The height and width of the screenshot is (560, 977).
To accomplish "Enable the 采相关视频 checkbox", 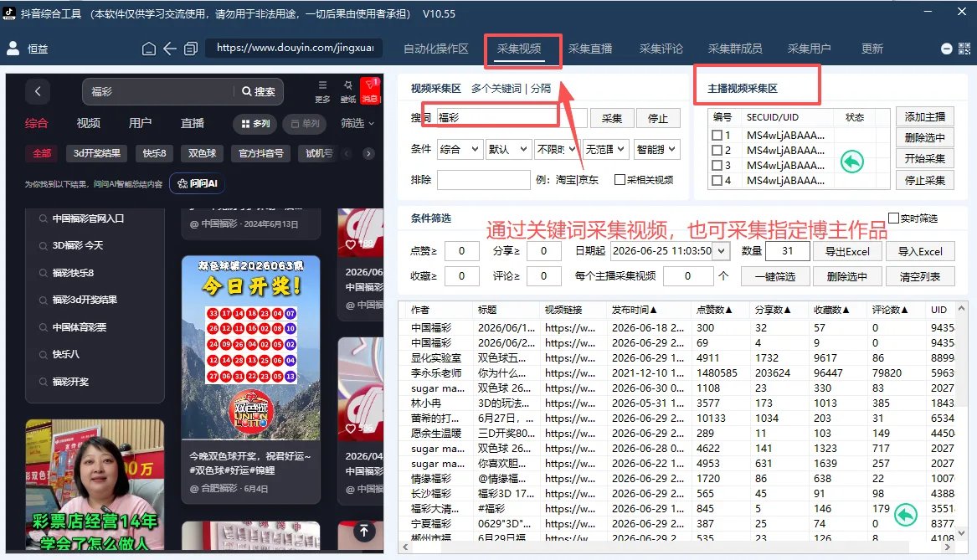I will pyautogui.click(x=620, y=179).
